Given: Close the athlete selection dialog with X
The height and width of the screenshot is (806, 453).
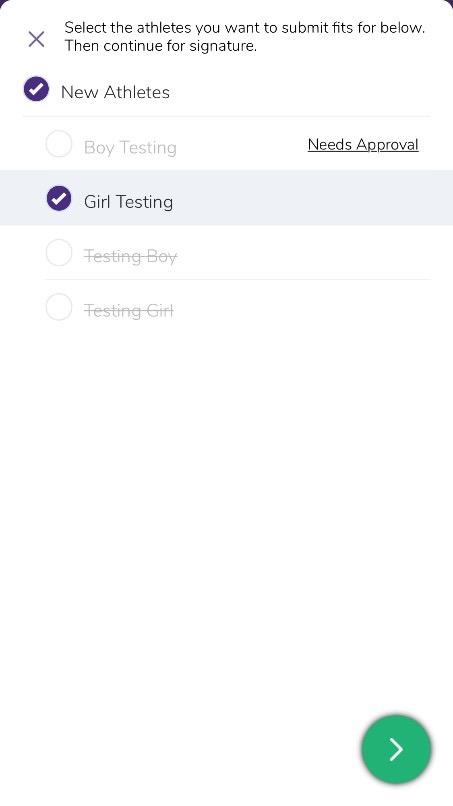Looking at the screenshot, I should coord(36,39).
